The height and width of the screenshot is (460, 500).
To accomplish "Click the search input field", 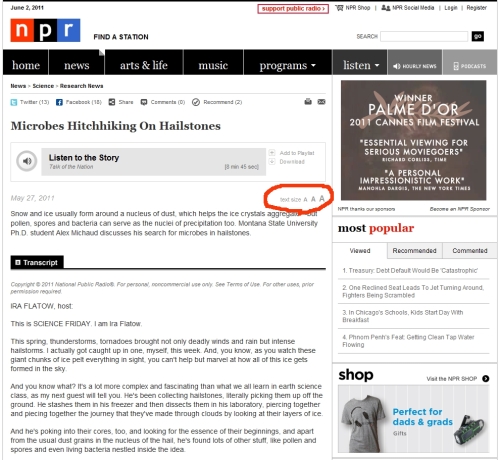I will (x=424, y=36).
